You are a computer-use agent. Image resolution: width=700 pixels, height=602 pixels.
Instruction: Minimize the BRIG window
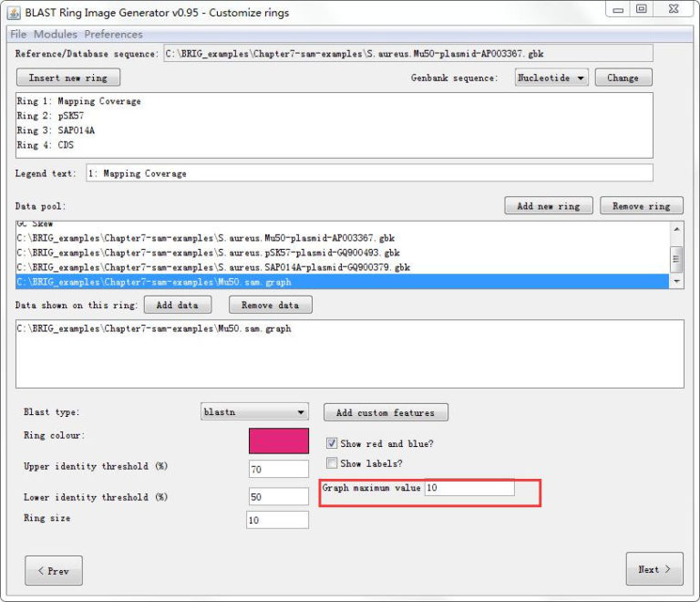pos(618,9)
